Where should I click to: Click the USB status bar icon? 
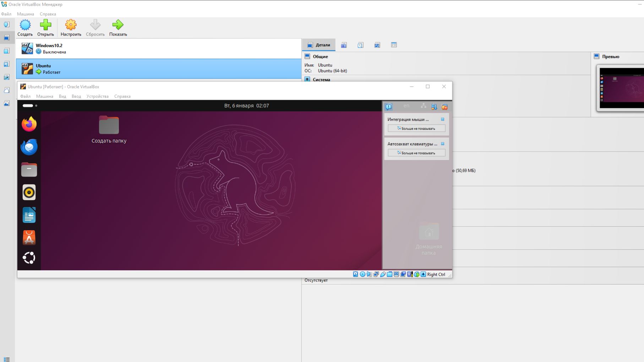383,274
